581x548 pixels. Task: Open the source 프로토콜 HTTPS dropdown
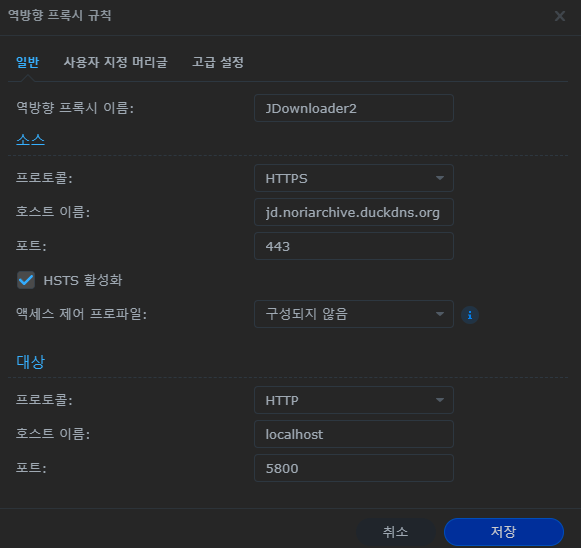[354, 178]
